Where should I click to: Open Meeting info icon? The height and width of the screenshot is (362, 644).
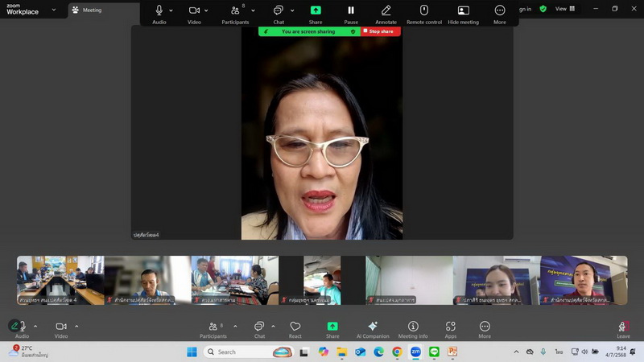click(x=413, y=327)
